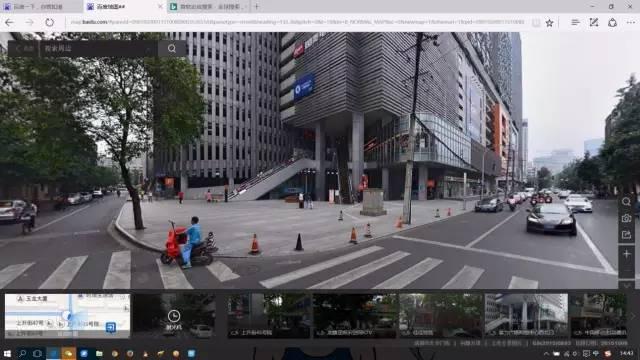Open the time machine clock thumbnail
Image resolution: width=640 pixels, height=360 pixels.
pyautogui.click(x=174, y=316)
